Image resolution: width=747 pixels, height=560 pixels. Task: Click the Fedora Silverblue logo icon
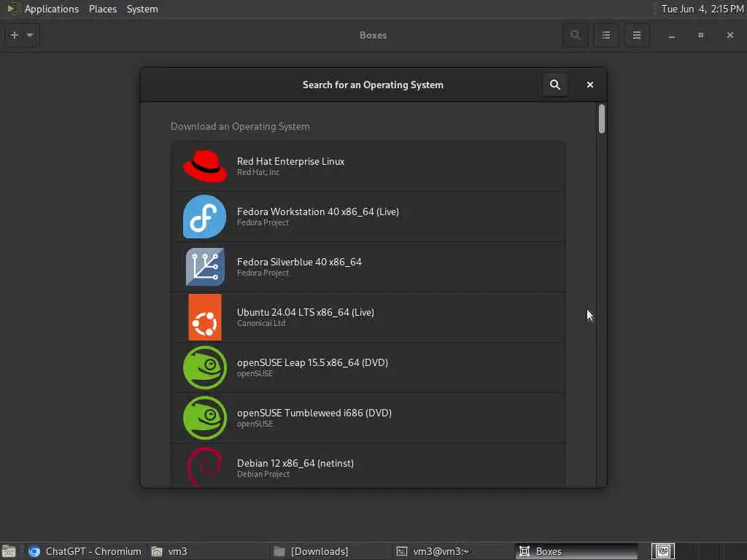point(205,267)
